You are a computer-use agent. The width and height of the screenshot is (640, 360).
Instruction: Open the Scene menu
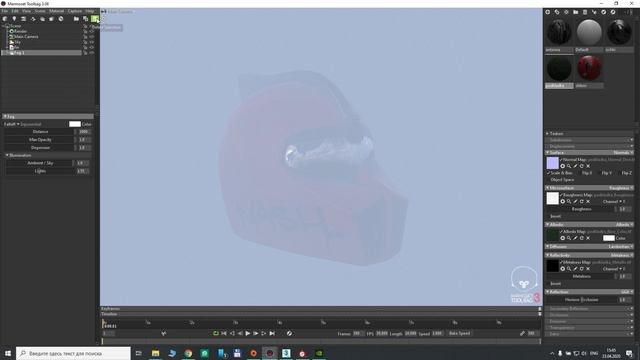tap(40, 11)
